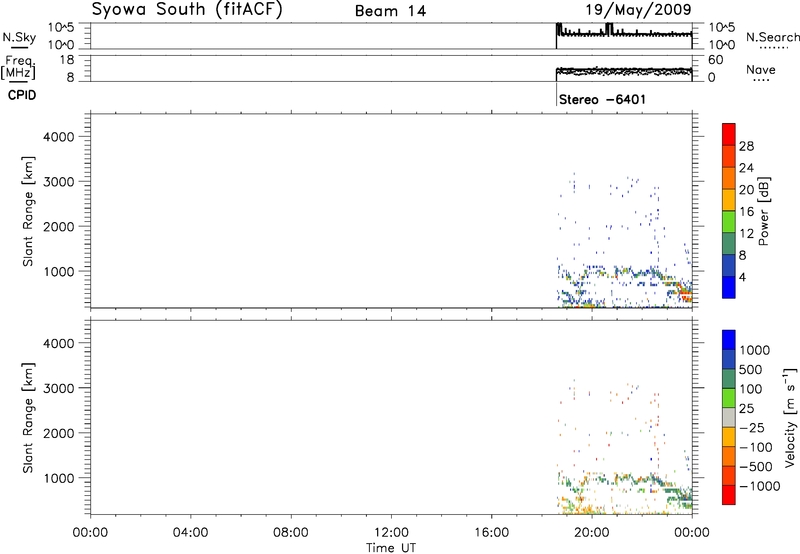This screenshot has height=554, width=800.
Task: Select the 'N.Sky' legend label
Action: (x=19, y=37)
